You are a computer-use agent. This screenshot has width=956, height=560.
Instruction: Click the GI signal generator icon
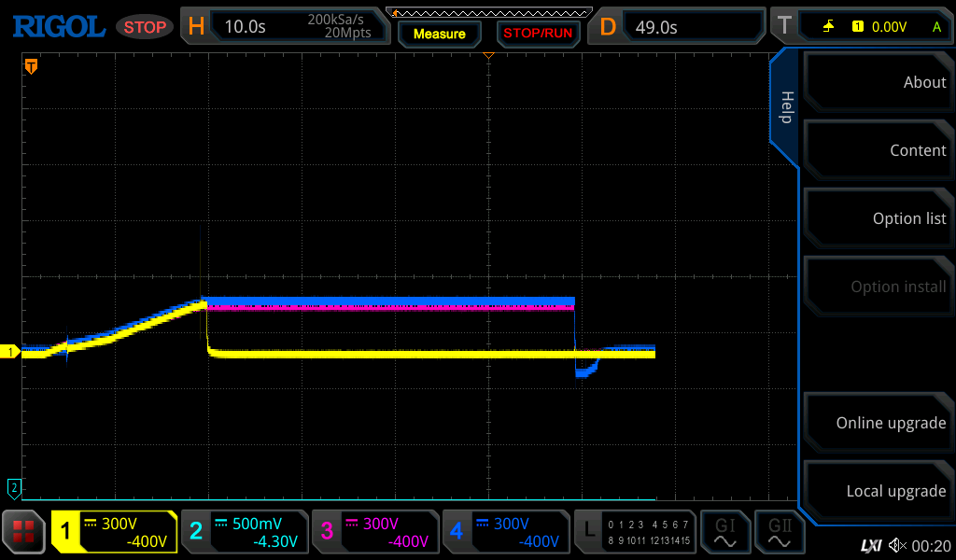724,532
